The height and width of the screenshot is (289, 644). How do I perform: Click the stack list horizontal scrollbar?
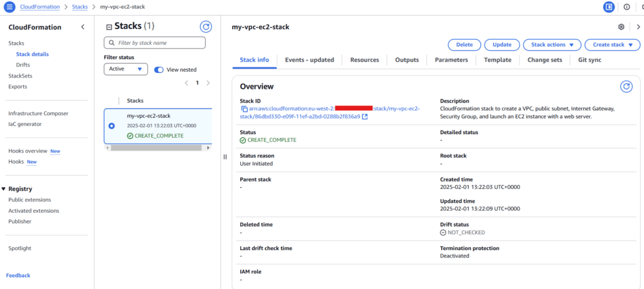pos(158,147)
